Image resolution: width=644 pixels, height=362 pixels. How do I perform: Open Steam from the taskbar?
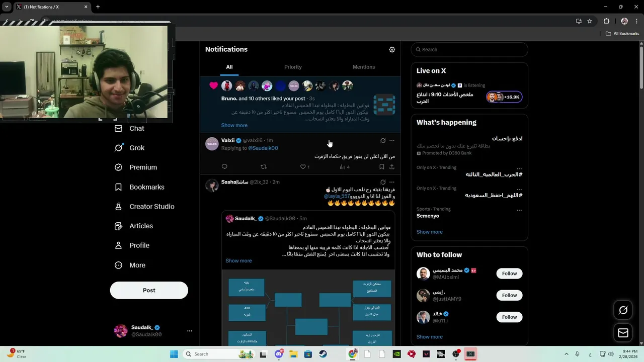pyautogui.click(x=323, y=354)
